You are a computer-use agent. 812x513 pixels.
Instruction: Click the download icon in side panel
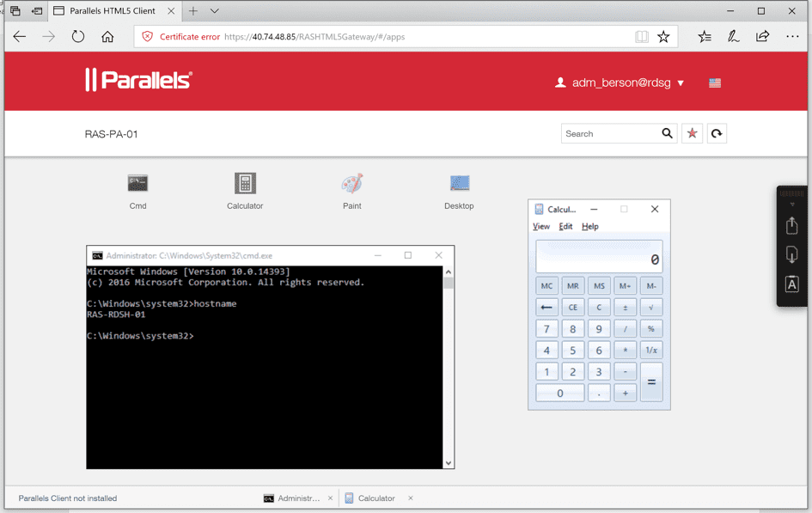[791, 254]
